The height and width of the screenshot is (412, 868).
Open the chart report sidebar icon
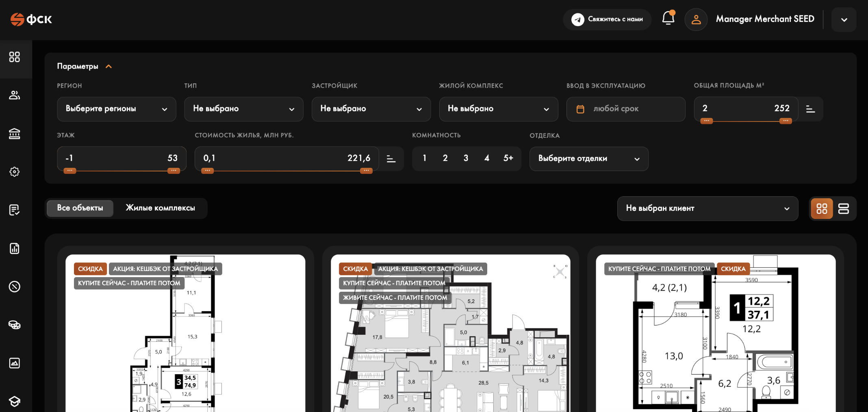(15, 248)
